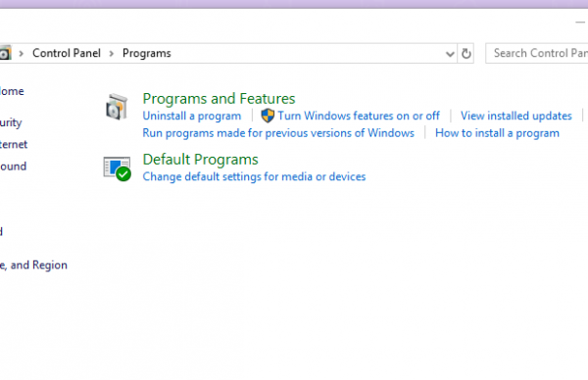The width and height of the screenshot is (588, 380).
Task: Open Programs and Features heading
Action: click(219, 99)
